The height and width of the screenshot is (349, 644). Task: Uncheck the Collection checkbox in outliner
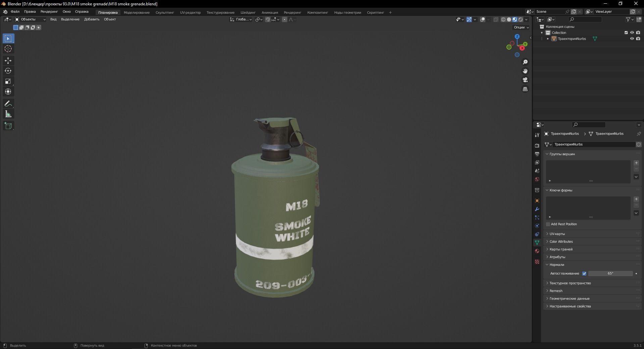coord(626,33)
